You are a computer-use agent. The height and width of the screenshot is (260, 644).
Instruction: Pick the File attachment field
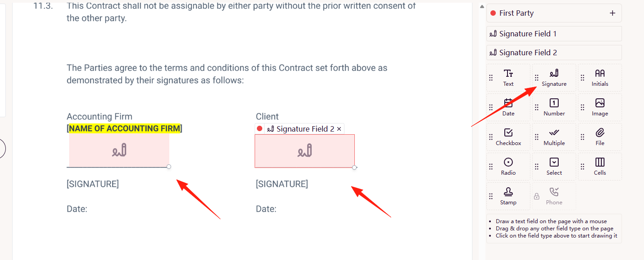[600, 137]
